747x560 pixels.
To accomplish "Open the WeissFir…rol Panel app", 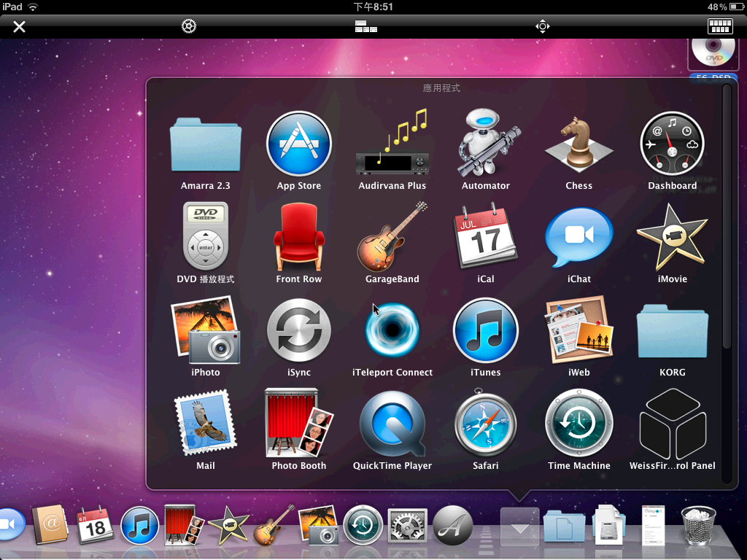I will pos(672,424).
